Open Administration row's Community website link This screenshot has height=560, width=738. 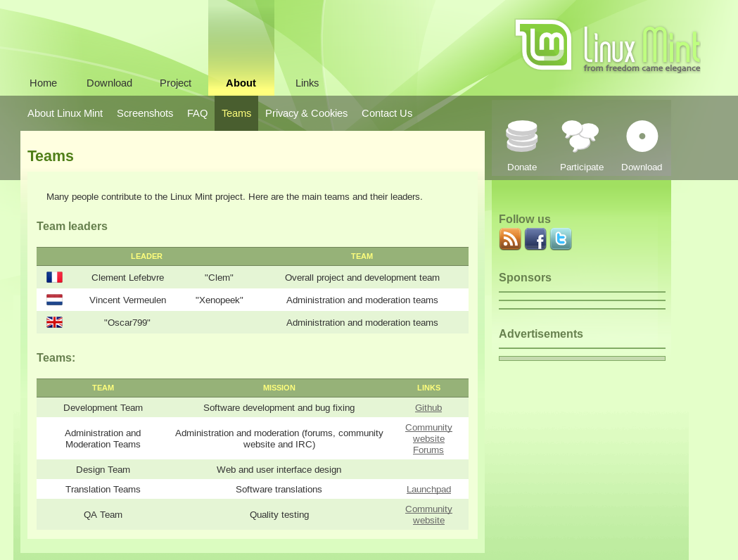pyautogui.click(x=428, y=433)
